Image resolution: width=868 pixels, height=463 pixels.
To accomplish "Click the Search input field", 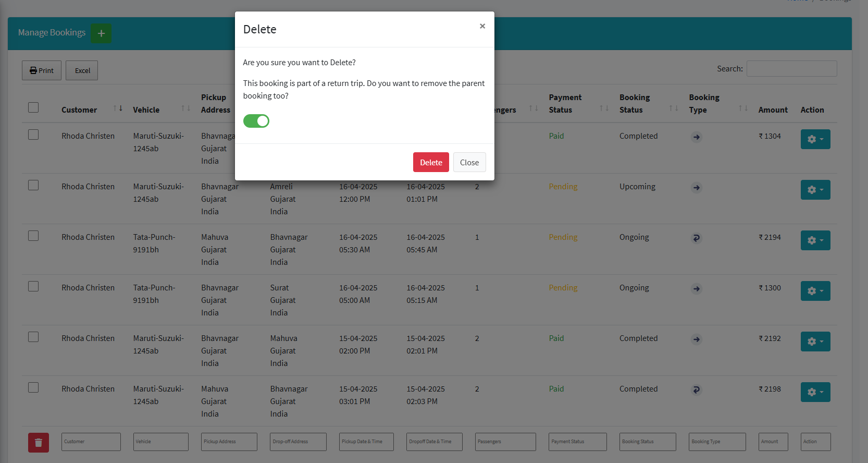I will (x=791, y=69).
